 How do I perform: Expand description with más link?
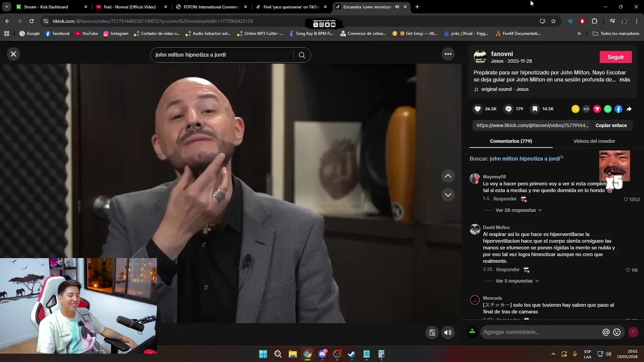click(624, 79)
